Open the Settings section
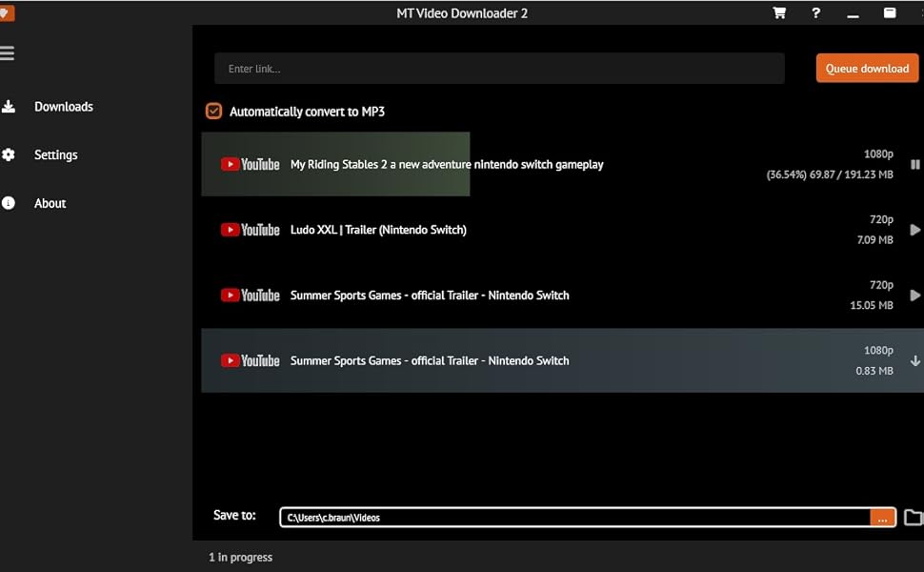Screen dimensions: 924x572 (x=55, y=154)
